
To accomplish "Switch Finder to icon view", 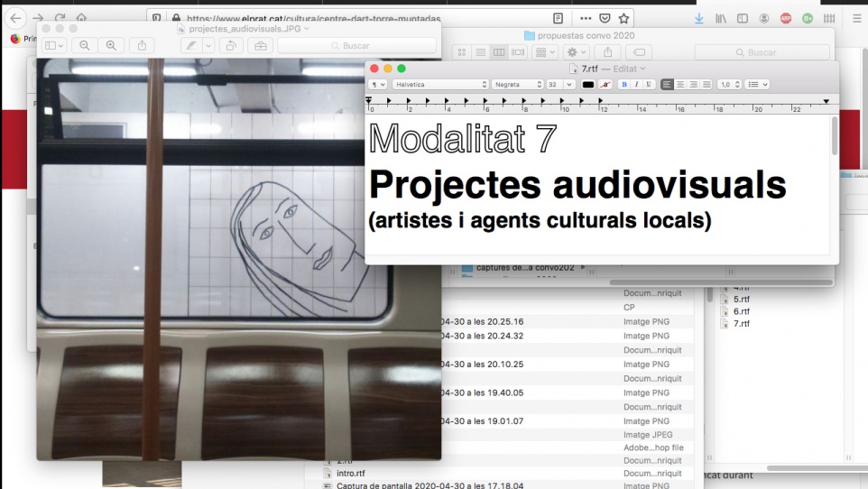I will point(462,52).
